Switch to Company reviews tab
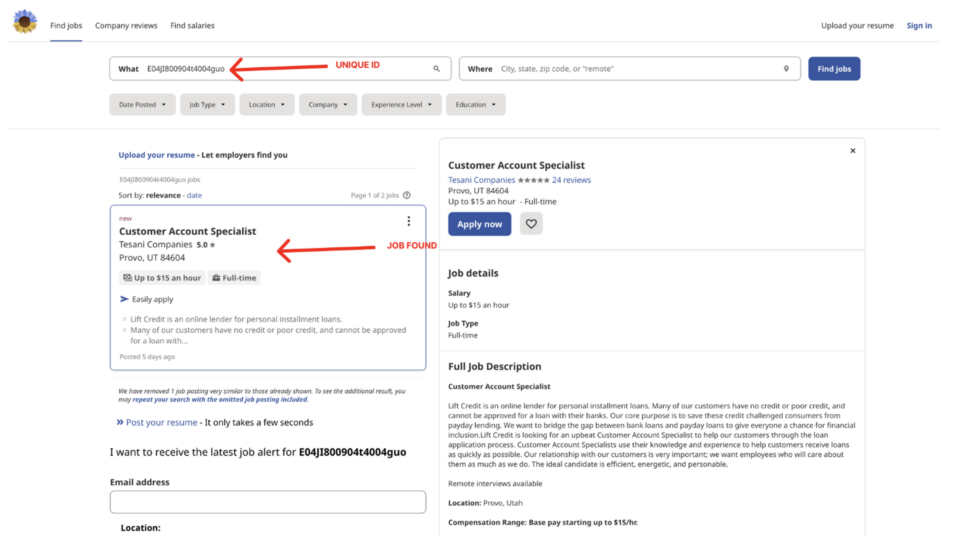 coord(126,26)
